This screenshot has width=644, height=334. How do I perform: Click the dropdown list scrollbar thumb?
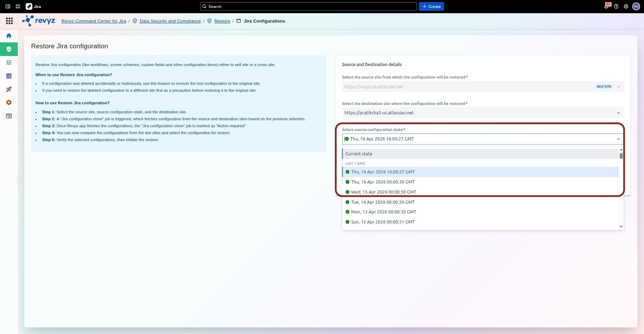click(x=621, y=155)
